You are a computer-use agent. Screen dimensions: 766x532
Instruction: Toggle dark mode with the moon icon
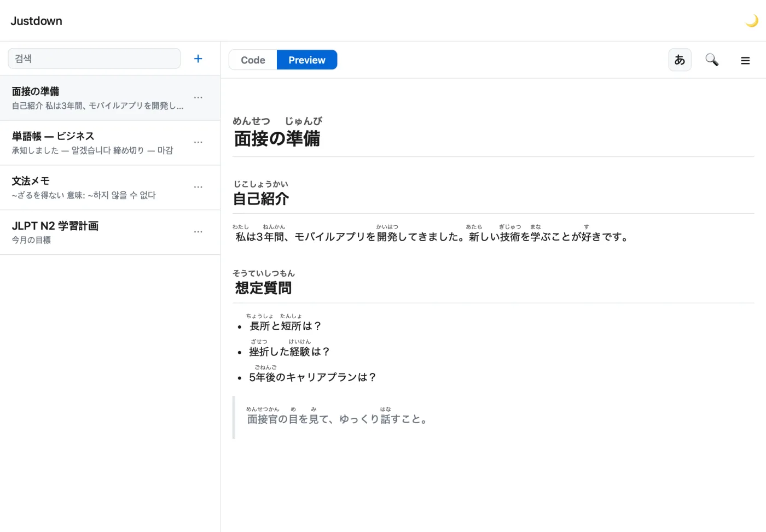(x=752, y=21)
